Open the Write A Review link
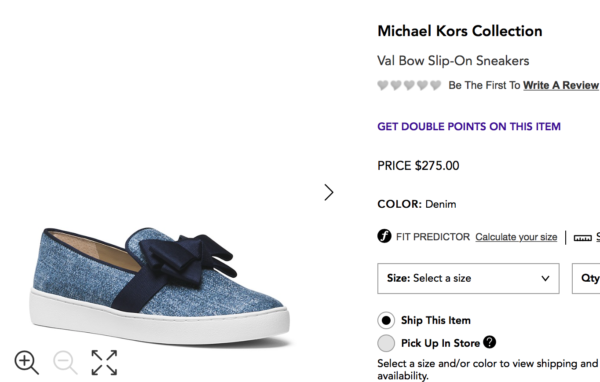Screen dimensions: 600x382 point(561,85)
